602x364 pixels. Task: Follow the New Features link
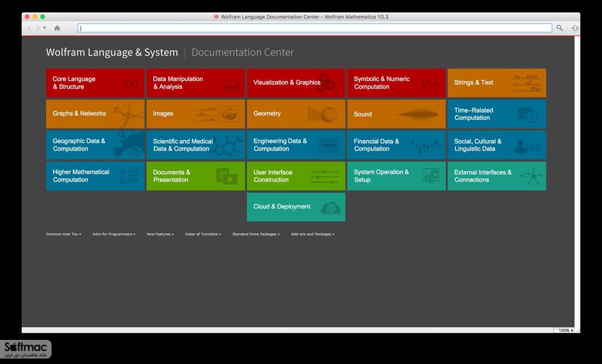pos(160,234)
